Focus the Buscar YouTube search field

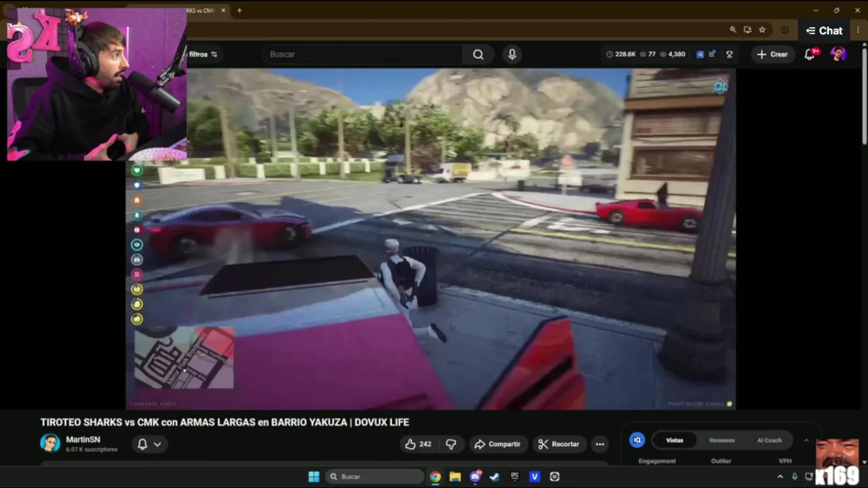[363, 54]
